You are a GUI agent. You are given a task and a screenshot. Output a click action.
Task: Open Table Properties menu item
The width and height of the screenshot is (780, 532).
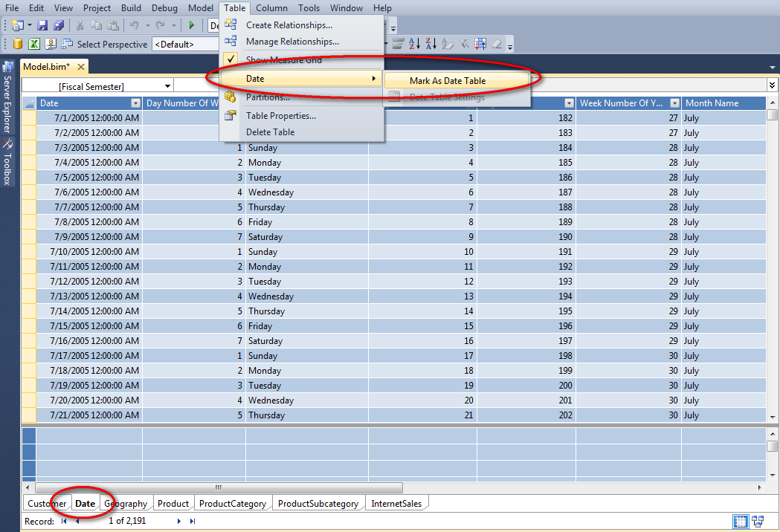coord(302,115)
